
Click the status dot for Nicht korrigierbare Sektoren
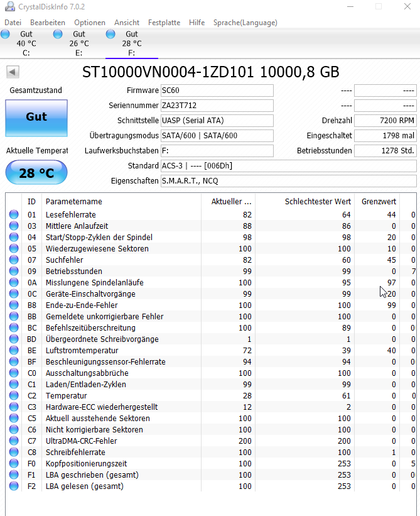pos(14,429)
